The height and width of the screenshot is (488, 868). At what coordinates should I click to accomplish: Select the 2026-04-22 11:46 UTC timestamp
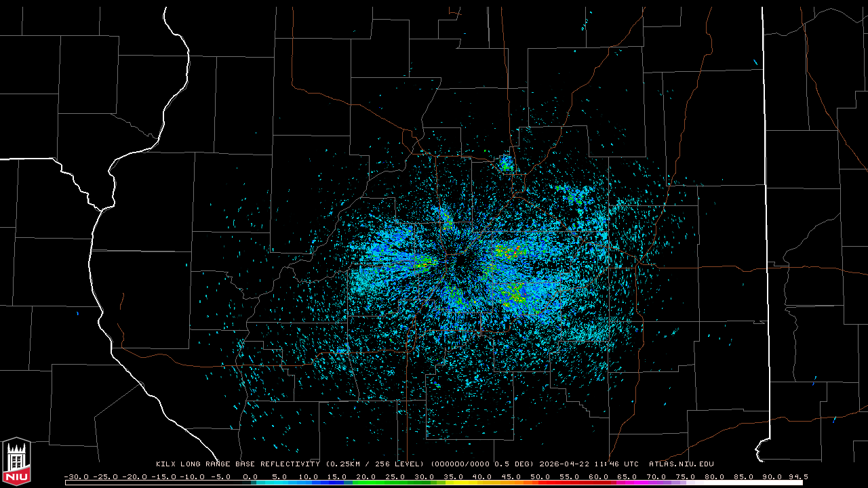(x=589, y=464)
